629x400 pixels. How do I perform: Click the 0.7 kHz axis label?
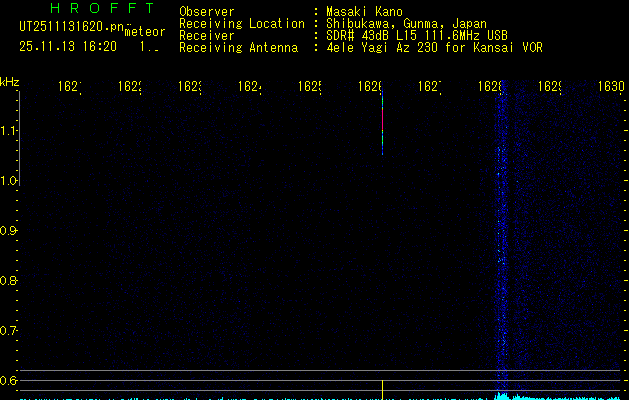point(8,331)
